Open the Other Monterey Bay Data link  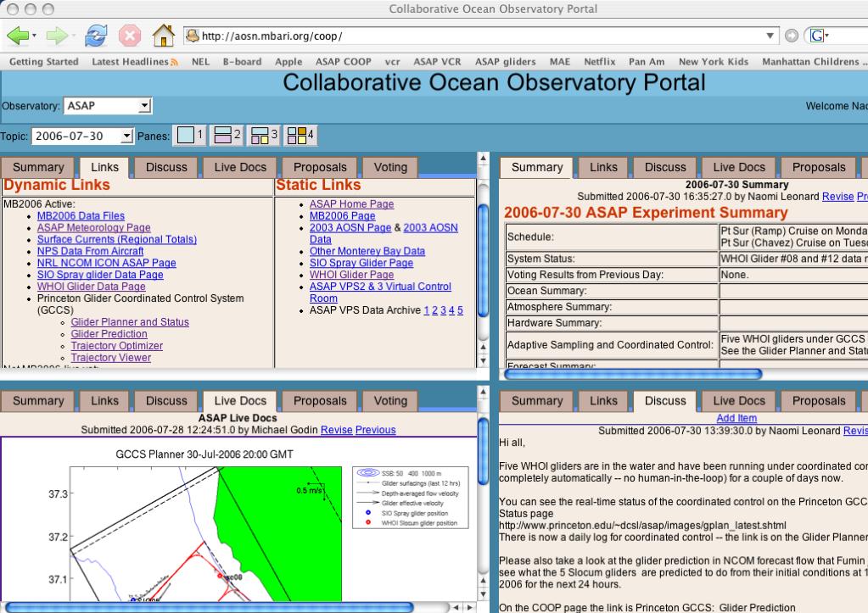[x=367, y=251]
